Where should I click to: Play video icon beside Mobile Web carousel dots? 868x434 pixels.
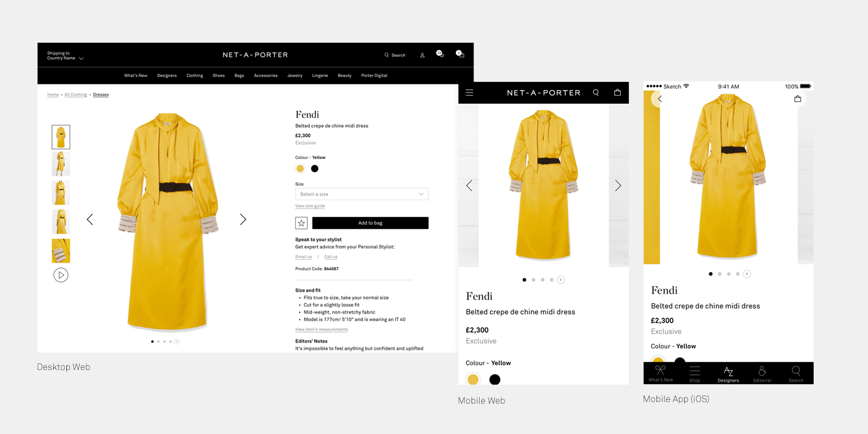561,280
